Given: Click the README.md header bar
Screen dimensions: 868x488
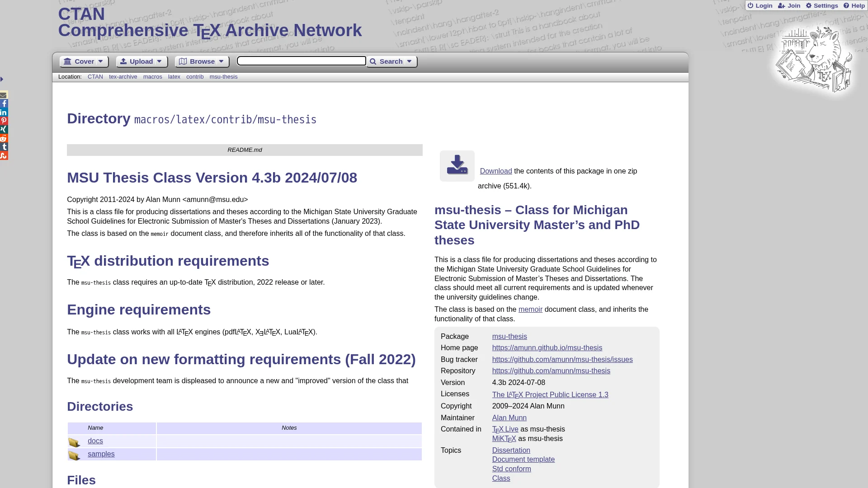Looking at the screenshot, I should pos(245,150).
